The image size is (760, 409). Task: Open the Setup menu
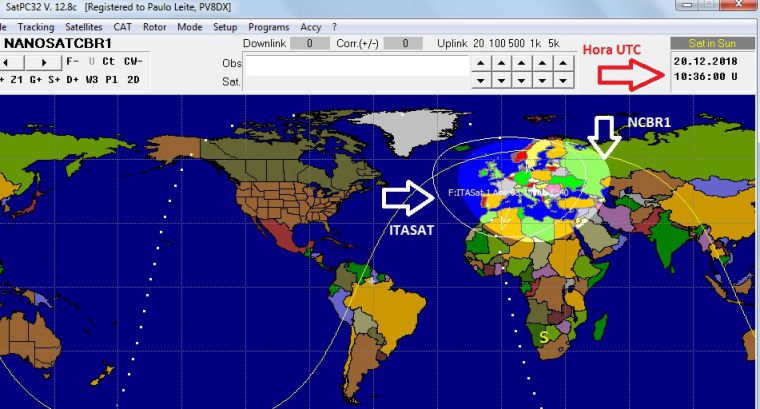[x=225, y=27]
